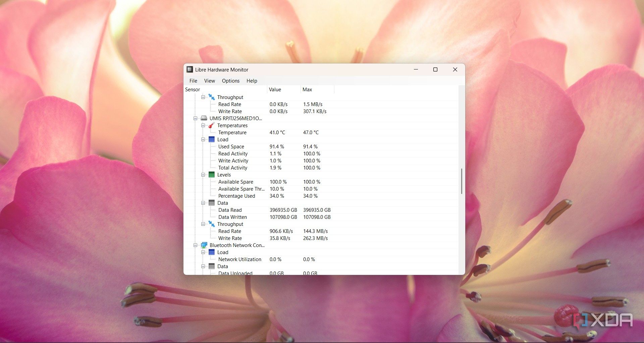Screen dimensions: 644x343
Task: Select the Read Activity row
Action: click(321, 154)
